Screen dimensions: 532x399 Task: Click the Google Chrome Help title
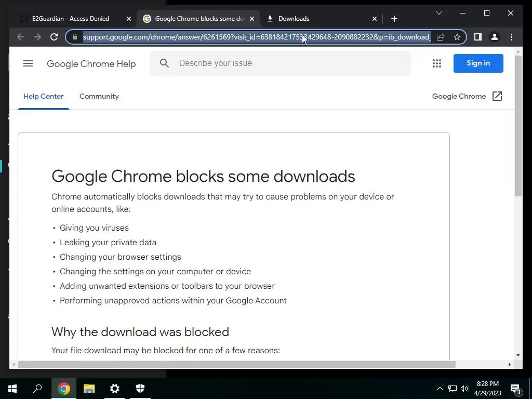pyautogui.click(x=91, y=64)
